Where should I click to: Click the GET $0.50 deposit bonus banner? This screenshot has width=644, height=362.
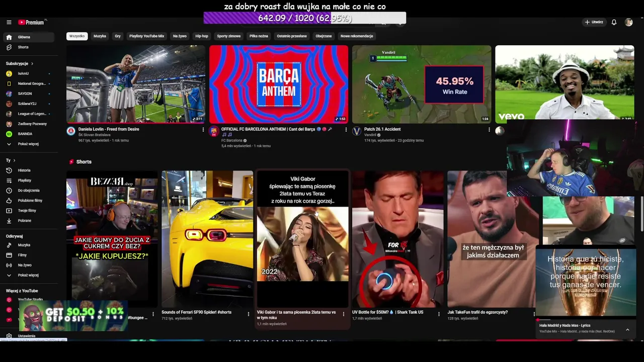click(73, 316)
